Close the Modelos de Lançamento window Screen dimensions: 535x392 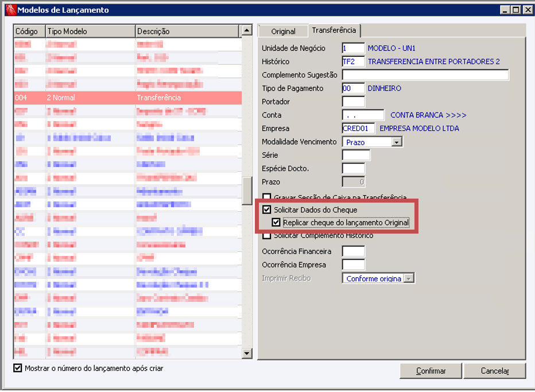pyautogui.click(x=528, y=10)
